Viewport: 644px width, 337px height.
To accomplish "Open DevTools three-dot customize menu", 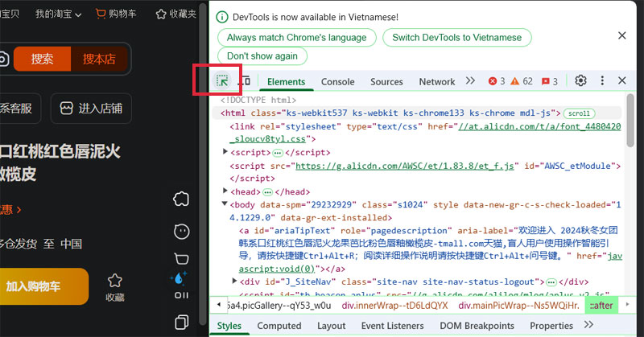I will tap(602, 80).
